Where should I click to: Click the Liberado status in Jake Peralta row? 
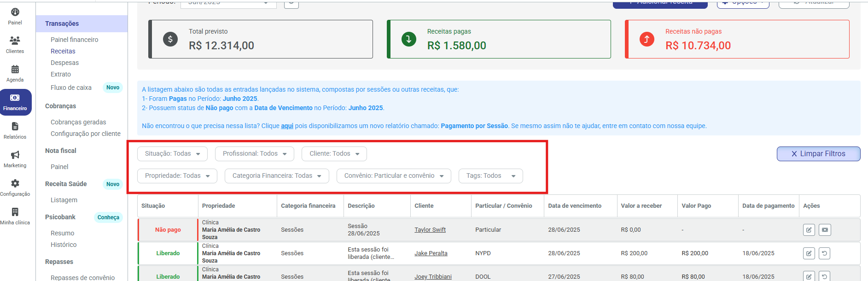click(168, 253)
